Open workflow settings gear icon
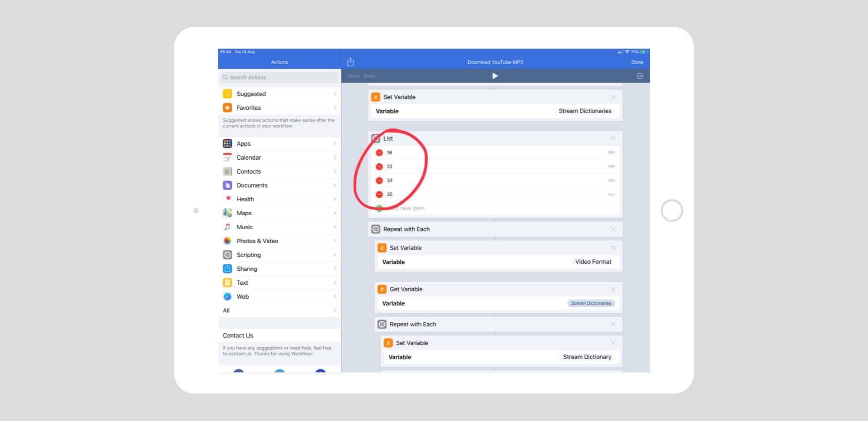The height and width of the screenshot is (421, 868). coord(640,76)
